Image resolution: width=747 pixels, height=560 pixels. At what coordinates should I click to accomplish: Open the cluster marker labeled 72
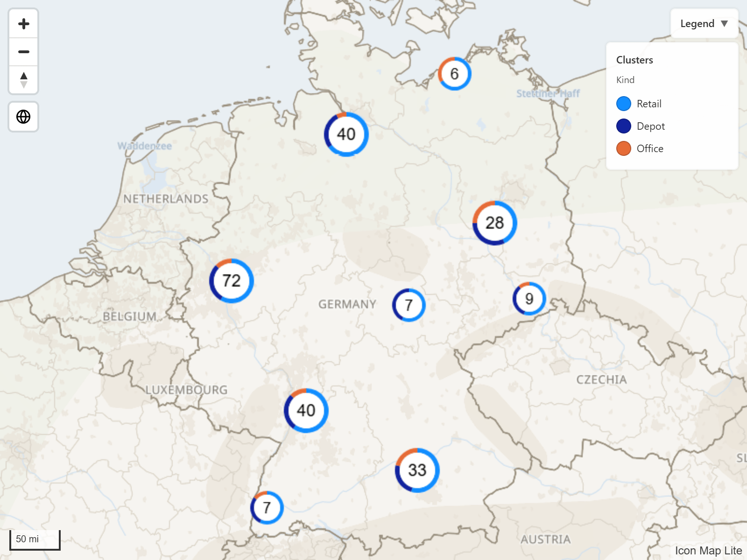pyautogui.click(x=232, y=281)
